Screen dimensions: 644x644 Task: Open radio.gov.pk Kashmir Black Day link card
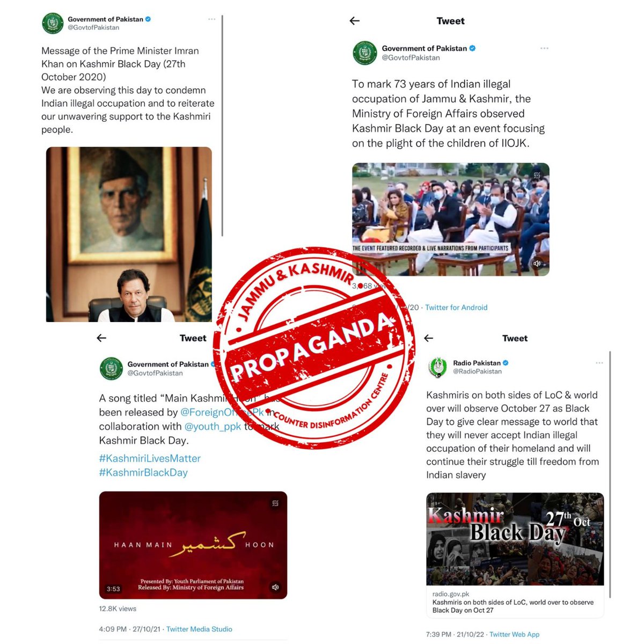point(515,554)
